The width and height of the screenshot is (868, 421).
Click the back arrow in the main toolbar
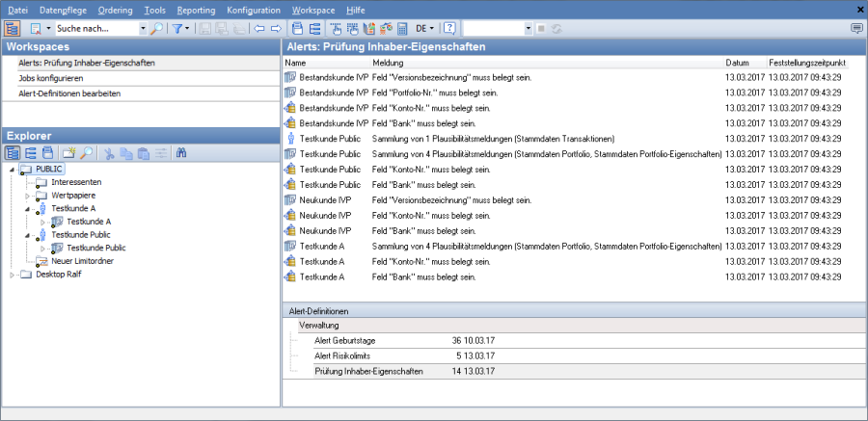click(x=259, y=29)
